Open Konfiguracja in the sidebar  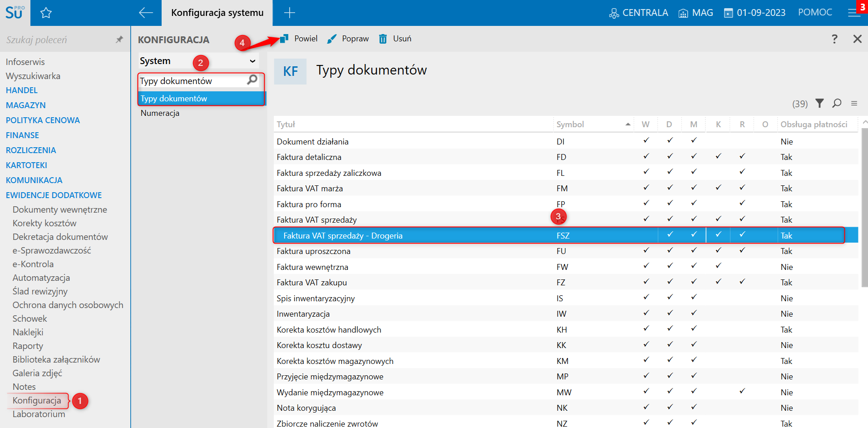[x=37, y=400]
